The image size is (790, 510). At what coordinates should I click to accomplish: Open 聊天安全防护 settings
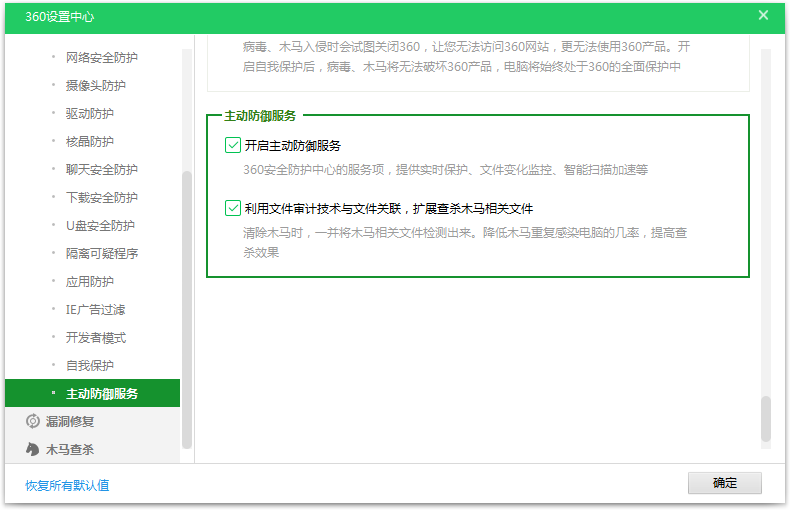[x=101, y=169]
